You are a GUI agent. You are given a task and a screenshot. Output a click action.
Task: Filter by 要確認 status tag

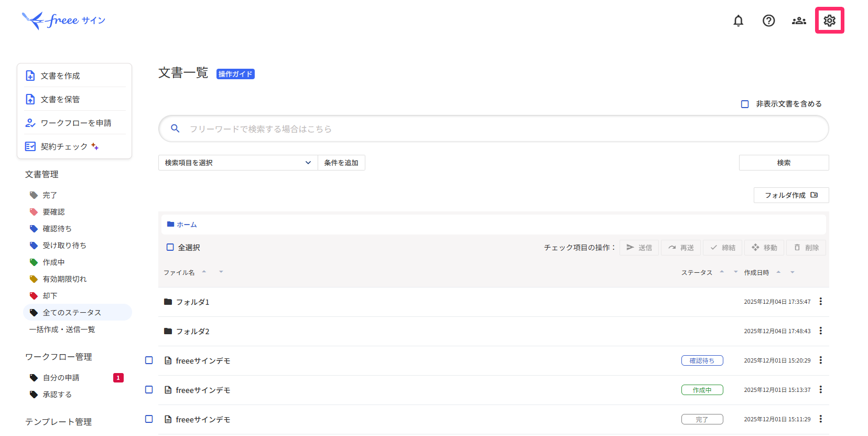(53, 212)
